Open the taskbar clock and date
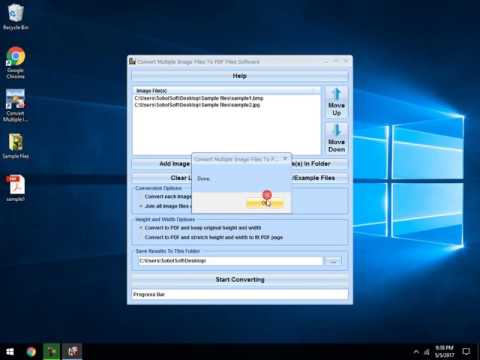The width and height of the screenshot is (480, 360). pyautogui.click(x=445, y=352)
